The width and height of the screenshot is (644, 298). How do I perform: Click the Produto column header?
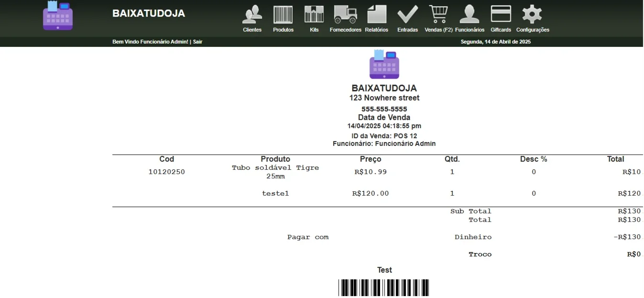point(275,159)
